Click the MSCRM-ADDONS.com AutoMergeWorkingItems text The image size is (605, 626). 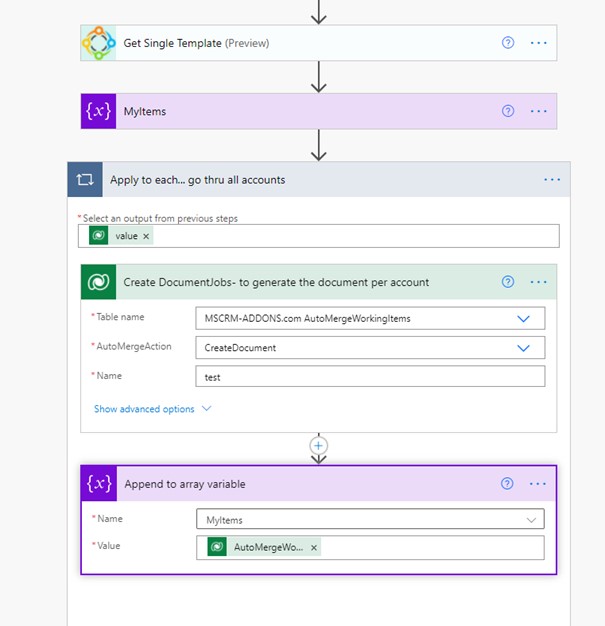pos(307,319)
